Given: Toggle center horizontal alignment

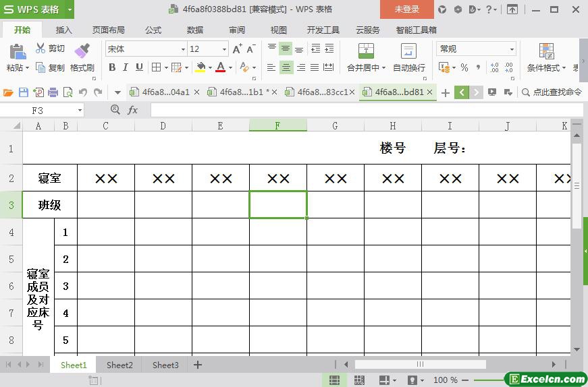Looking at the screenshot, I should 286,67.
